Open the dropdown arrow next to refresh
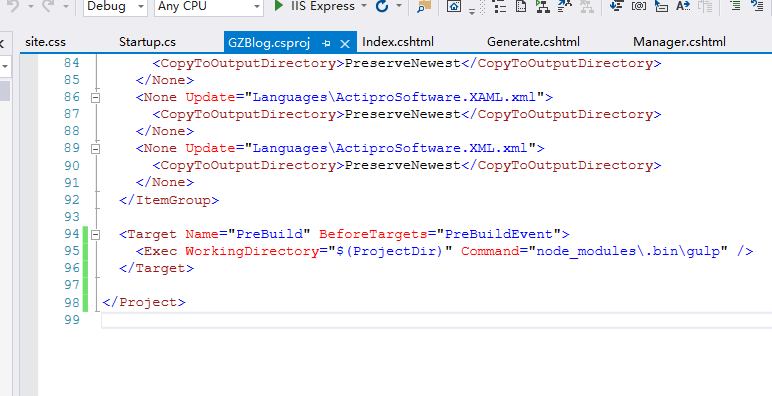 [x=399, y=6]
